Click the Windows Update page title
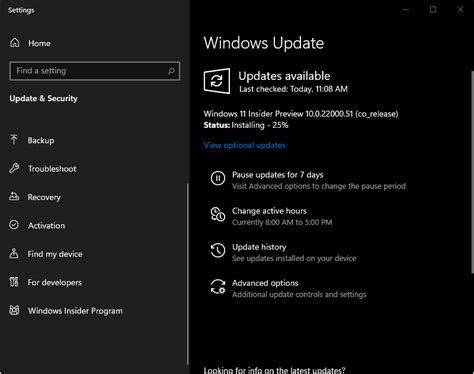474x374 pixels. [x=264, y=43]
